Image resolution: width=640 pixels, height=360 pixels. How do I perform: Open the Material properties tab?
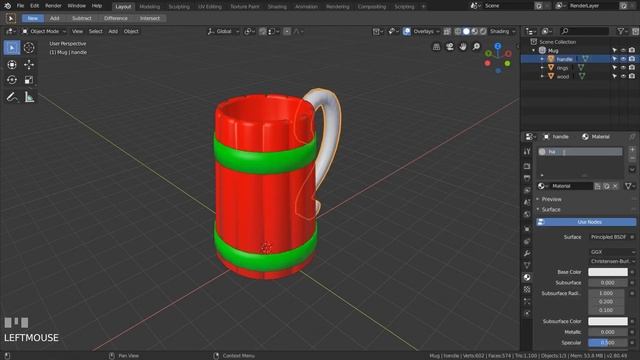[x=527, y=278]
